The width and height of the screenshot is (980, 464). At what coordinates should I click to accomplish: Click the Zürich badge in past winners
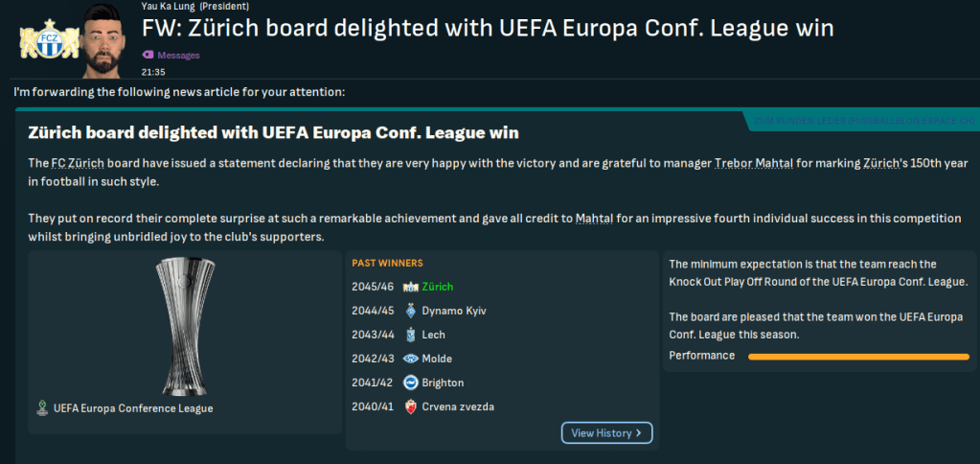pos(411,287)
